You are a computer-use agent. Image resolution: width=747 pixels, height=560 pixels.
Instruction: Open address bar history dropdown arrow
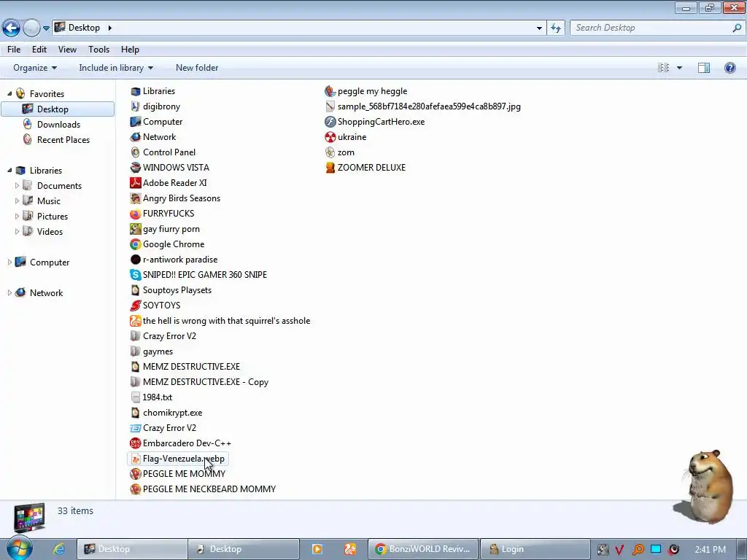(x=539, y=28)
